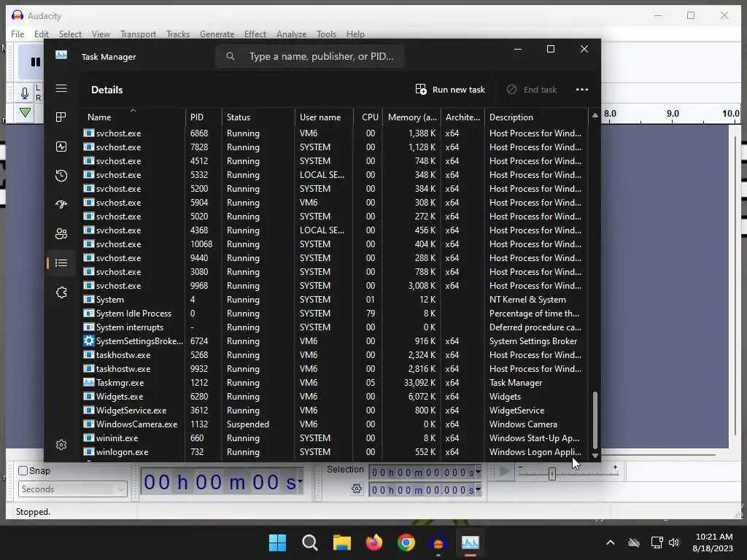This screenshot has height=560, width=747.
Task: Show hidden system tray icons chevron
Action: [x=611, y=542]
